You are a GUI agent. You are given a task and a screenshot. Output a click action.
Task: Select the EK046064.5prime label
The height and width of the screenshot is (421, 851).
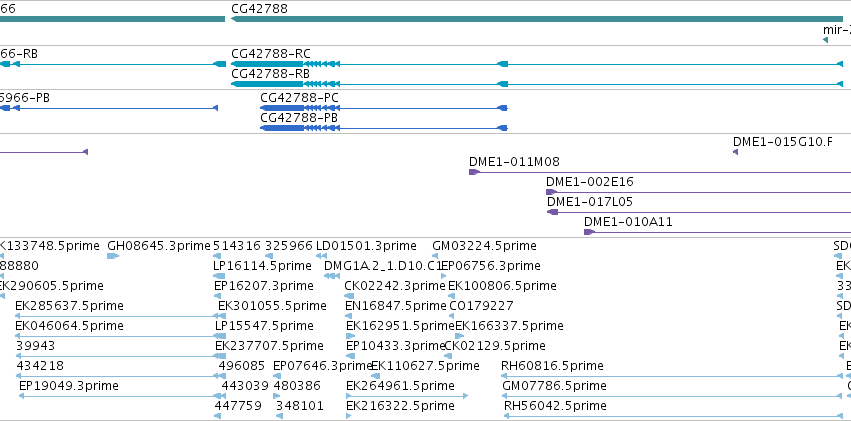[x=69, y=326]
